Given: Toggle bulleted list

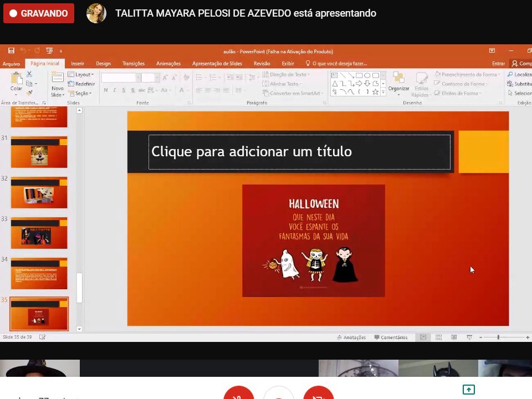Looking at the screenshot, I should 199,78.
